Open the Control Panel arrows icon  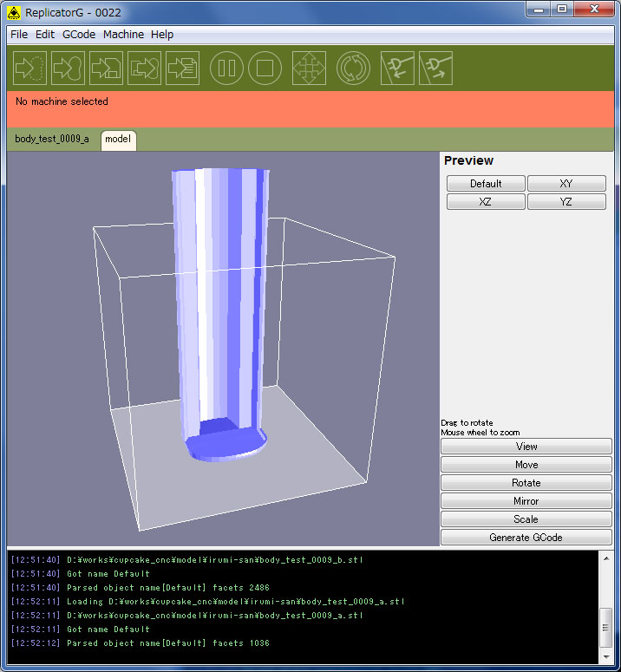[x=309, y=69]
